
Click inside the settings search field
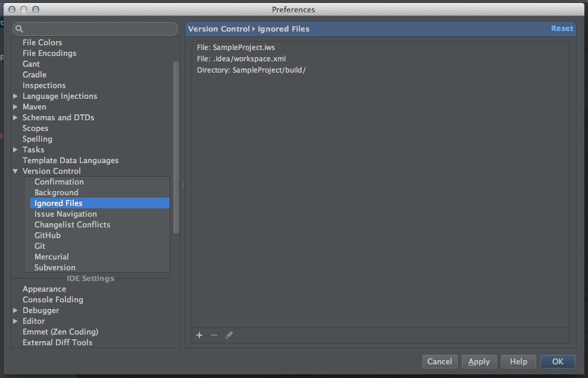click(x=95, y=28)
